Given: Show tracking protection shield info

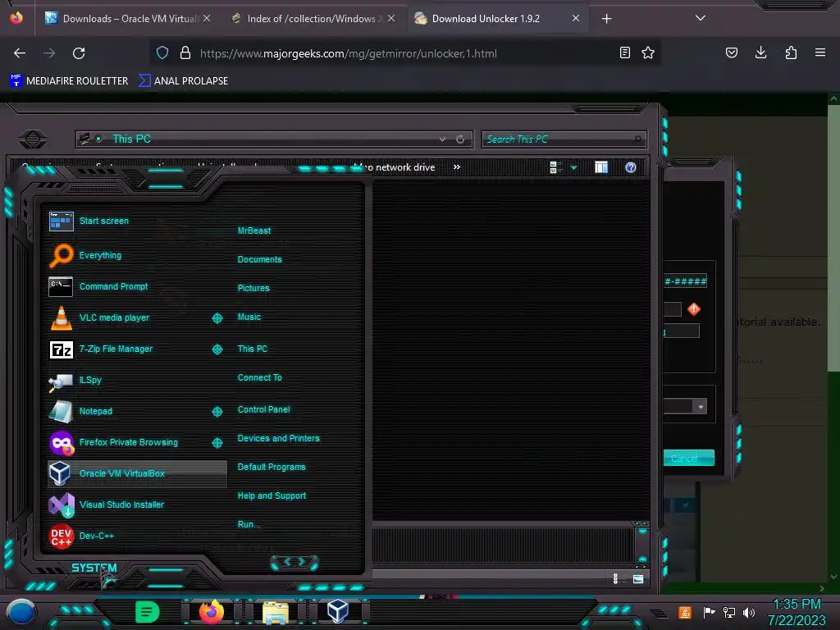Looking at the screenshot, I should (x=162, y=52).
